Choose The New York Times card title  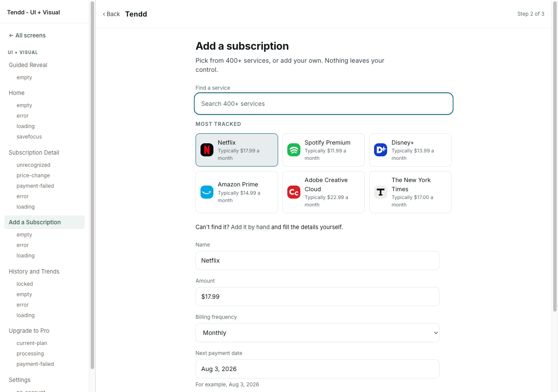point(411,184)
